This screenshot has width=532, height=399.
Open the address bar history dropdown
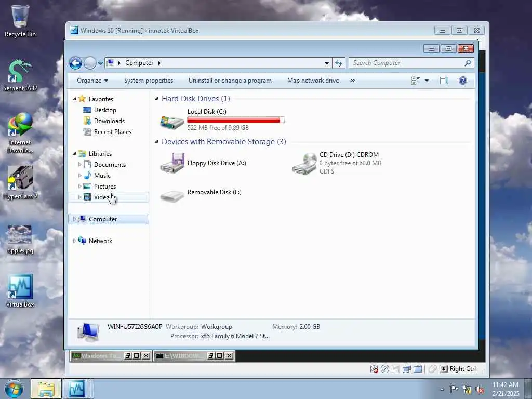pos(327,63)
